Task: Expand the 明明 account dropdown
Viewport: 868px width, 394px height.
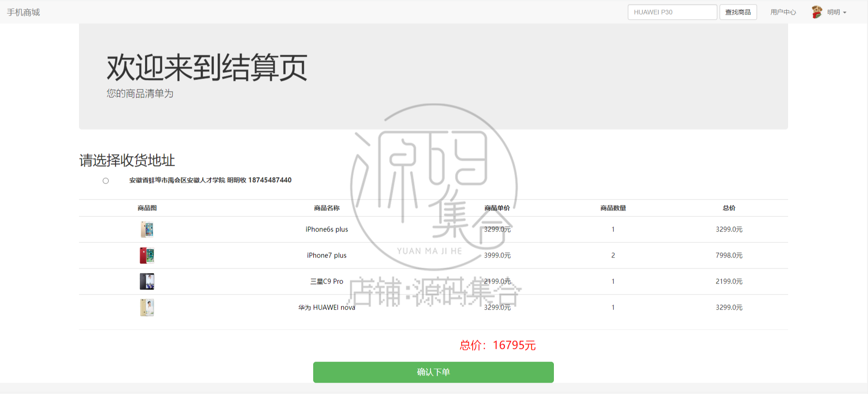Action: [836, 12]
